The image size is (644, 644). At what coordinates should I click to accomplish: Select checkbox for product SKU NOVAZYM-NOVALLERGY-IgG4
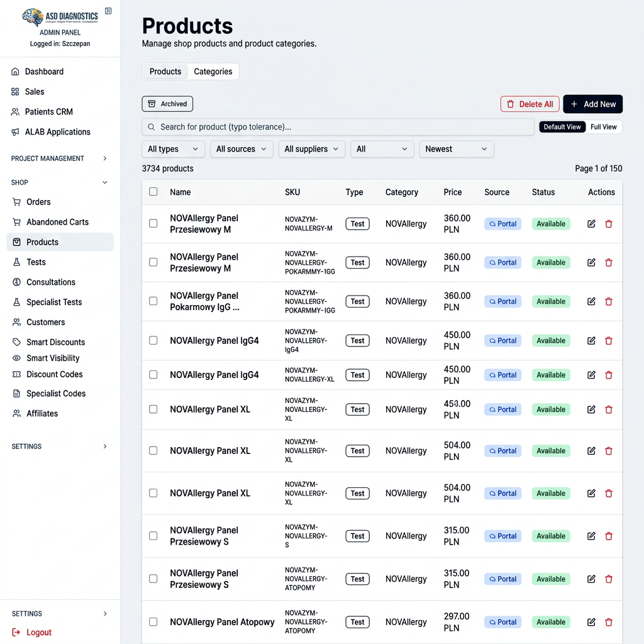click(153, 340)
